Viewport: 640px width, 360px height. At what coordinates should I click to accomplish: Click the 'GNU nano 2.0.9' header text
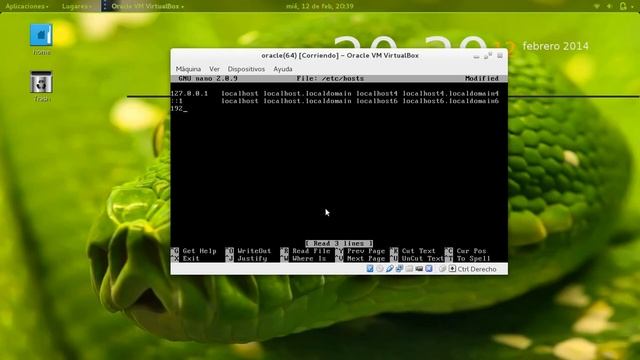[x=208, y=78]
